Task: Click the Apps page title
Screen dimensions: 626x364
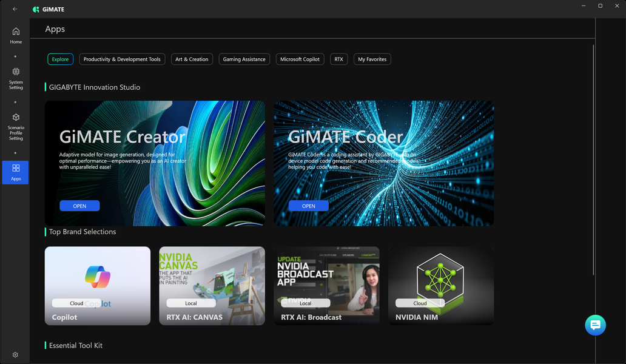Action: [55, 29]
